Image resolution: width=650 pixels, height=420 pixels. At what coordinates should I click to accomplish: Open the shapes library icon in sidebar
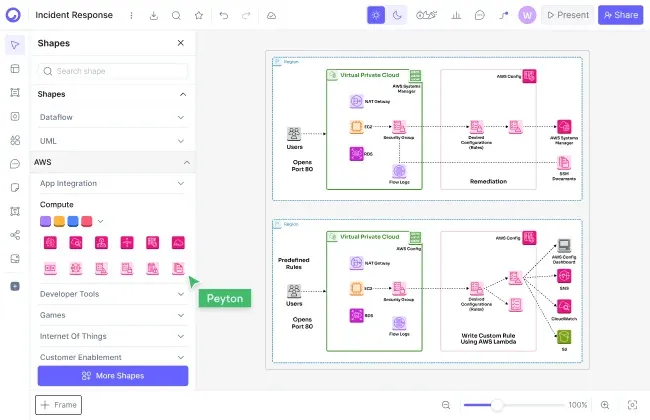tap(15, 140)
